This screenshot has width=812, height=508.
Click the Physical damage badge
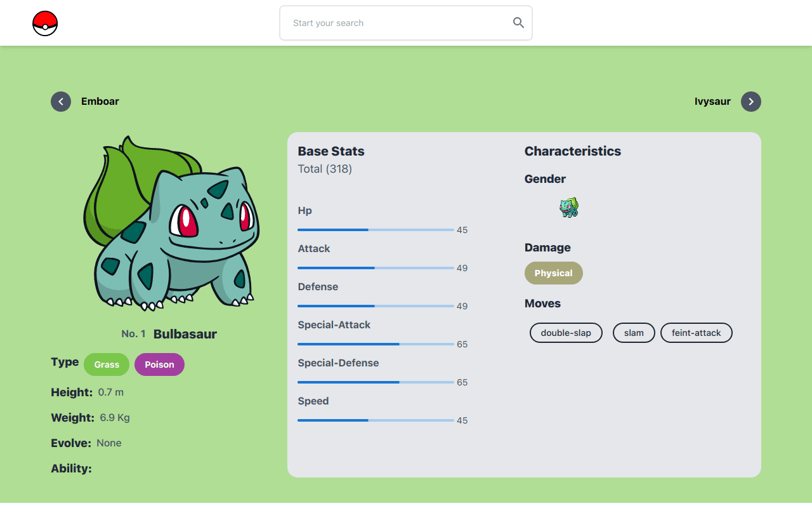(554, 273)
